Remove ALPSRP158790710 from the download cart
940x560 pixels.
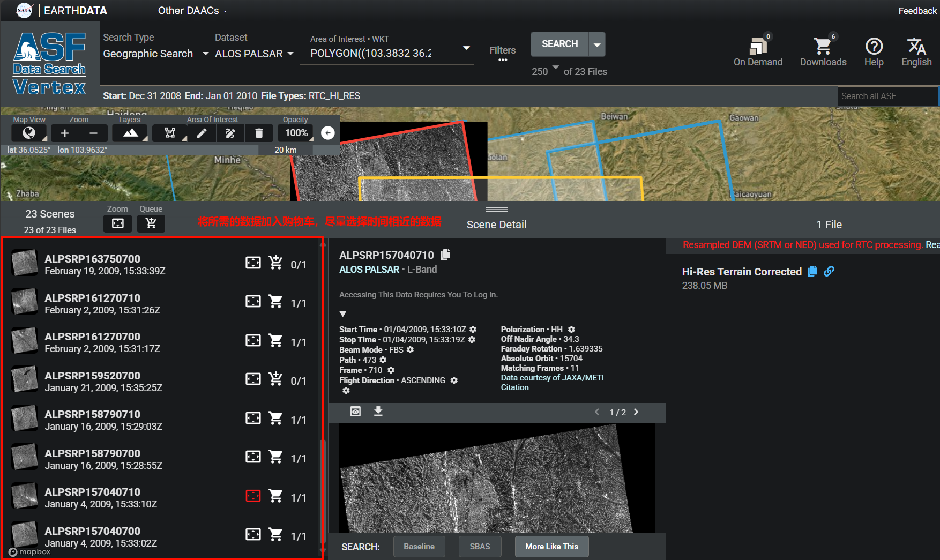click(x=275, y=418)
